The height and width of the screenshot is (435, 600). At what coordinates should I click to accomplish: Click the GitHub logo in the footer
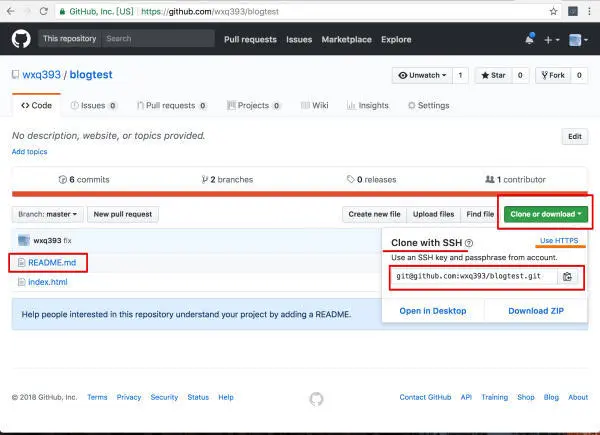pyautogui.click(x=316, y=399)
